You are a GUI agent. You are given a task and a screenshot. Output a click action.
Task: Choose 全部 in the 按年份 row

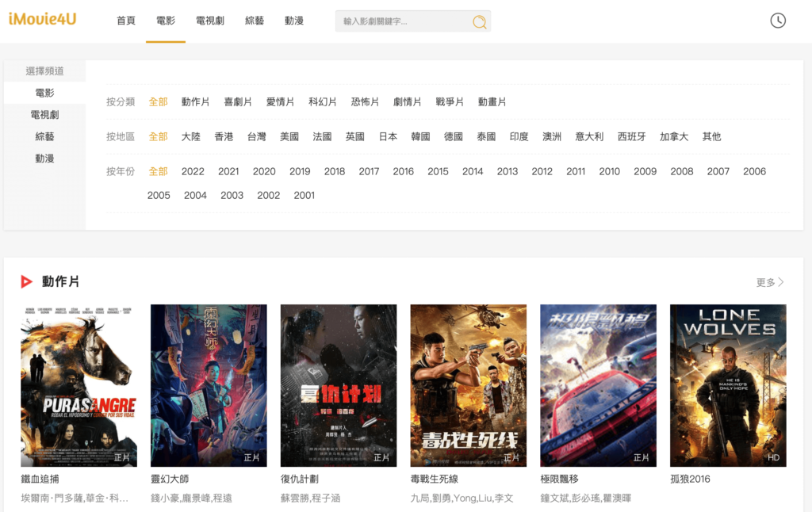click(x=158, y=171)
